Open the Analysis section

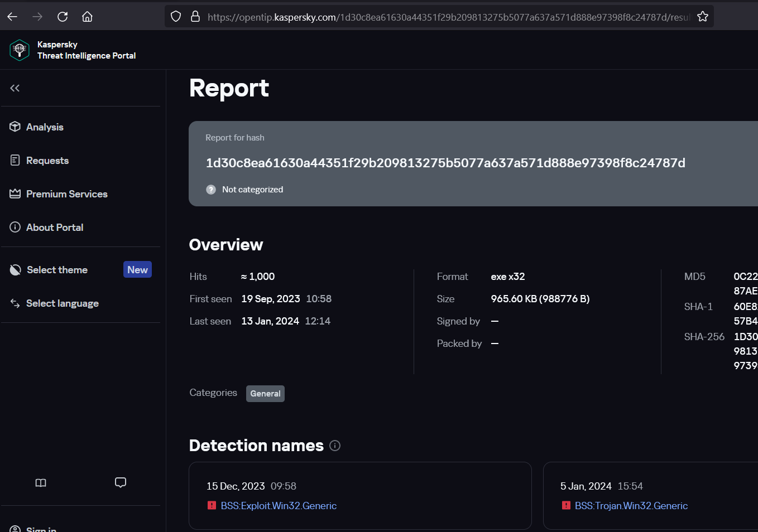[45, 127]
